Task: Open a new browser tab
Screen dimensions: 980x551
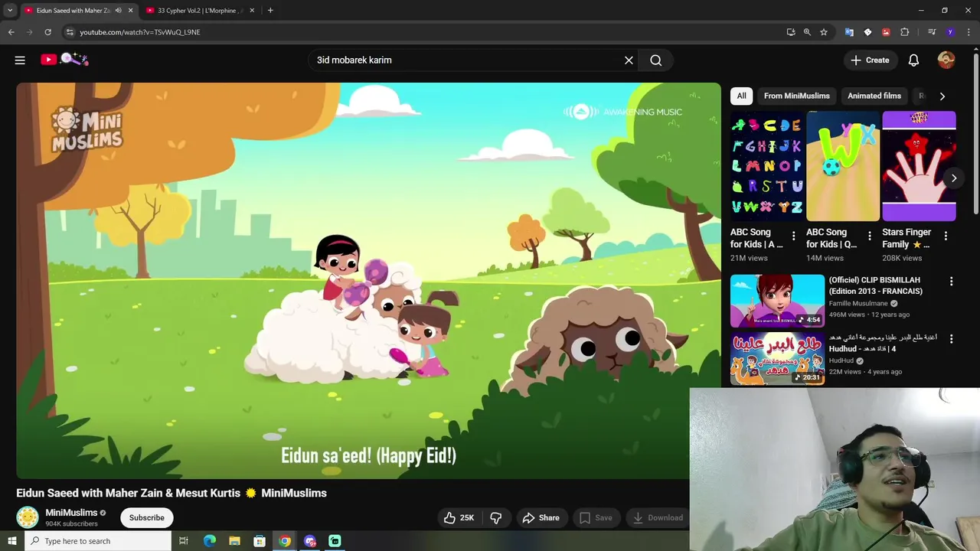Action: coord(270,11)
